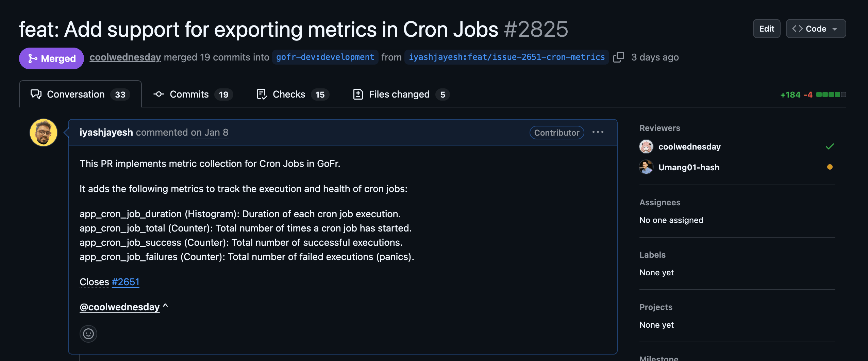Click the @coolwednesday mention in comment
Image resolution: width=868 pixels, height=361 pixels.
(x=119, y=307)
